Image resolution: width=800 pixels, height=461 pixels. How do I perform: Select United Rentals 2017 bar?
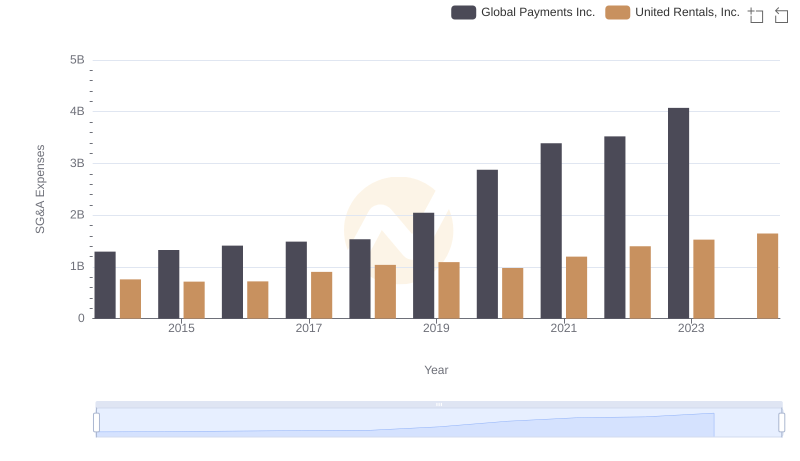click(321, 295)
